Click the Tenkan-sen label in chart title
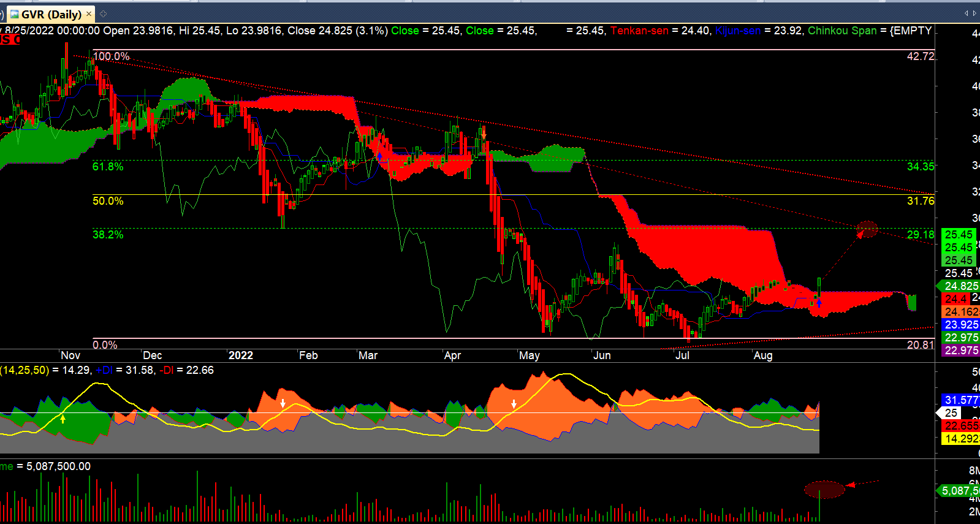The height and width of the screenshot is (524, 980). [639, 31]
